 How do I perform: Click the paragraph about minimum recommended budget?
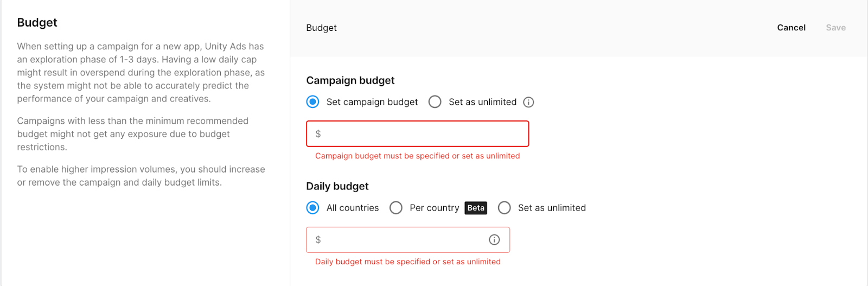[132, 134]
